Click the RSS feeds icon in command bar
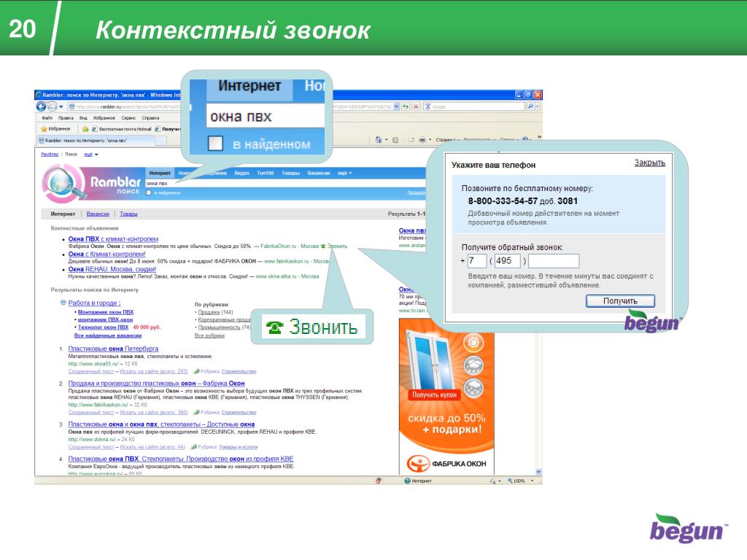The height and width of the screenshot is (560, 747). pos(395,140)
